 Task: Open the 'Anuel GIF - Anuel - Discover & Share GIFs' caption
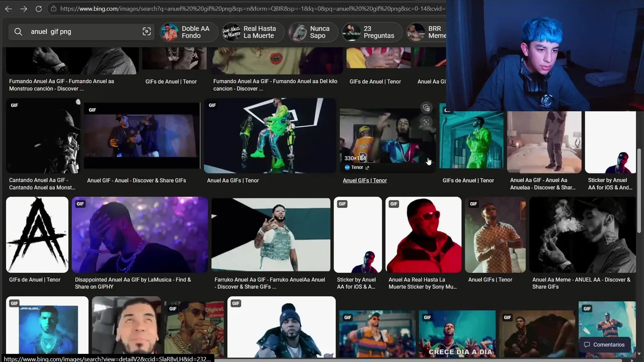coord(136,180)
